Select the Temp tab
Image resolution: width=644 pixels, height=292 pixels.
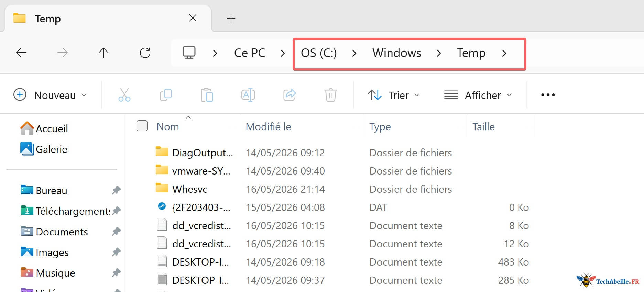(107, 19)
